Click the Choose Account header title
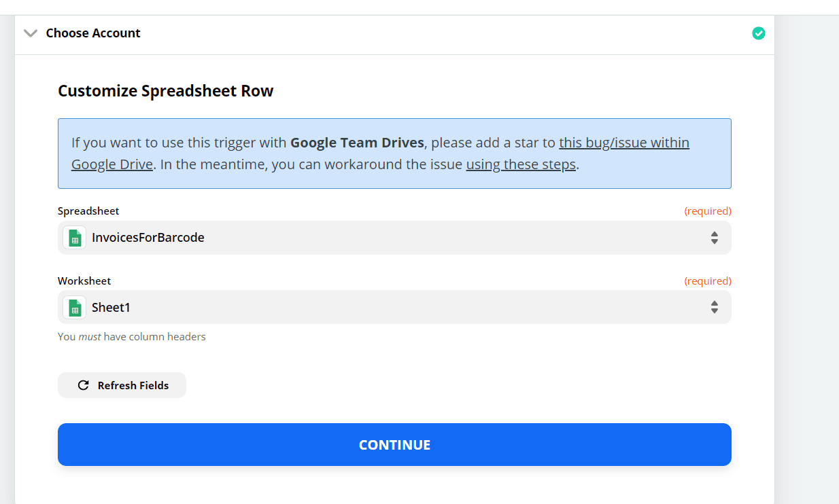Viewport: 839px width, 504px height. 93,33
